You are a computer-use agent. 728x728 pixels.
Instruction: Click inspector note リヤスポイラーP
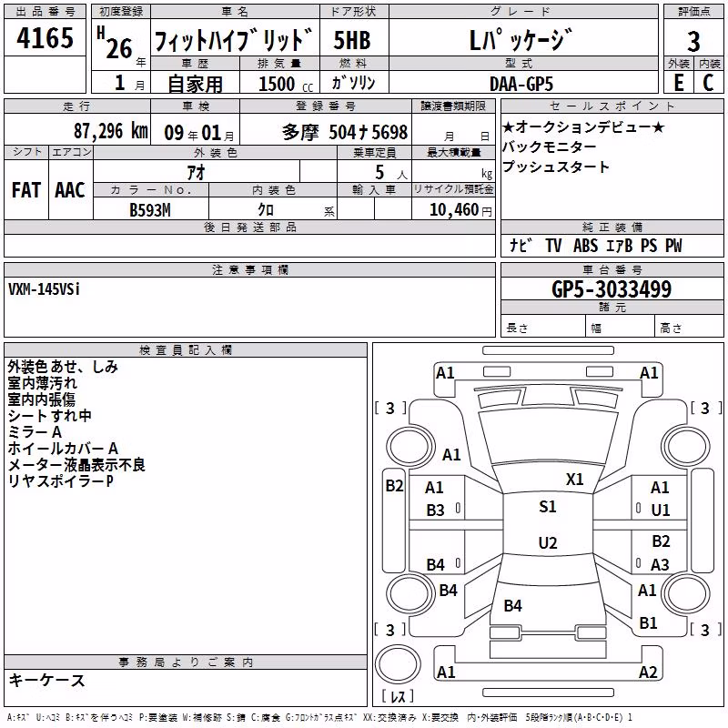(x=60, y=480)
